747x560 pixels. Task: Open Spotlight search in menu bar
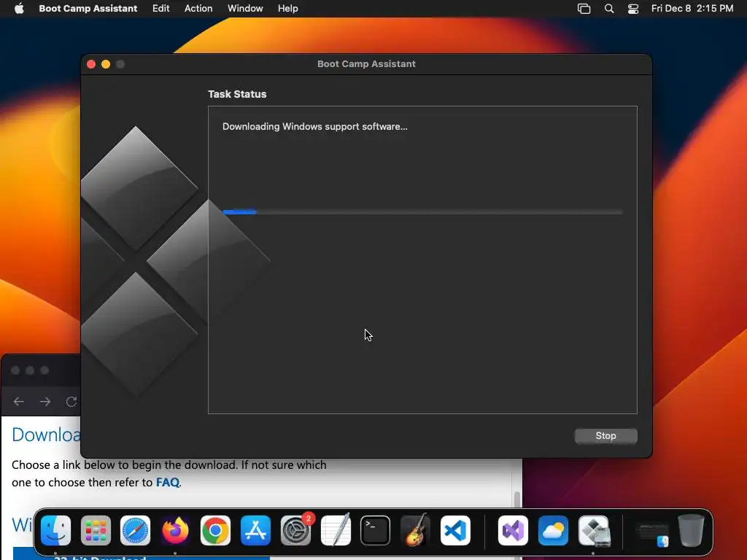609,9
